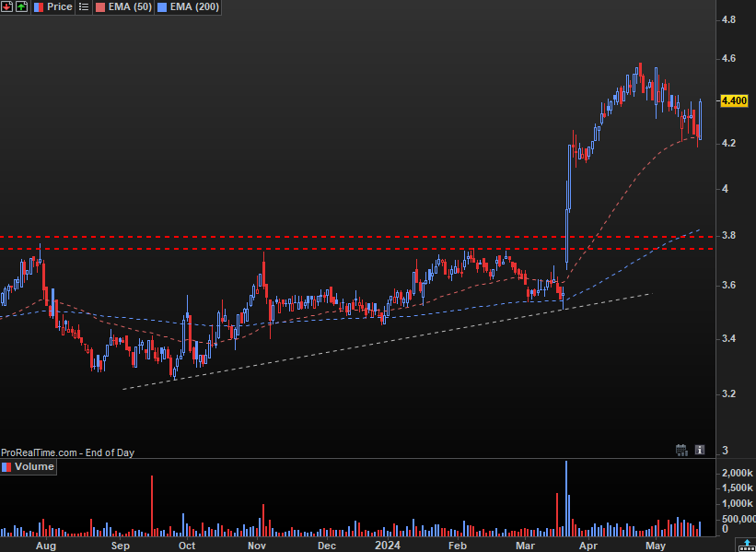Click the tall red volume bar in mid-September
756x552 pixels.
point(152,506)
